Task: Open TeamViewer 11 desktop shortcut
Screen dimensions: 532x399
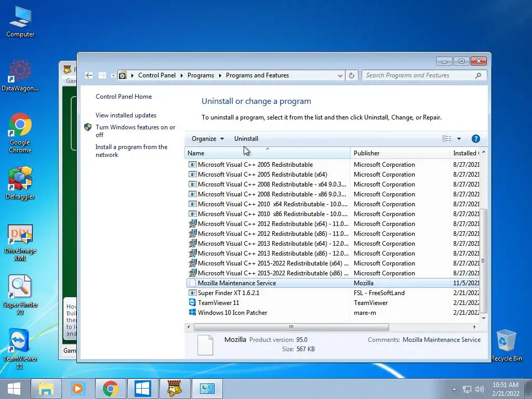Action: pos(20,349)
